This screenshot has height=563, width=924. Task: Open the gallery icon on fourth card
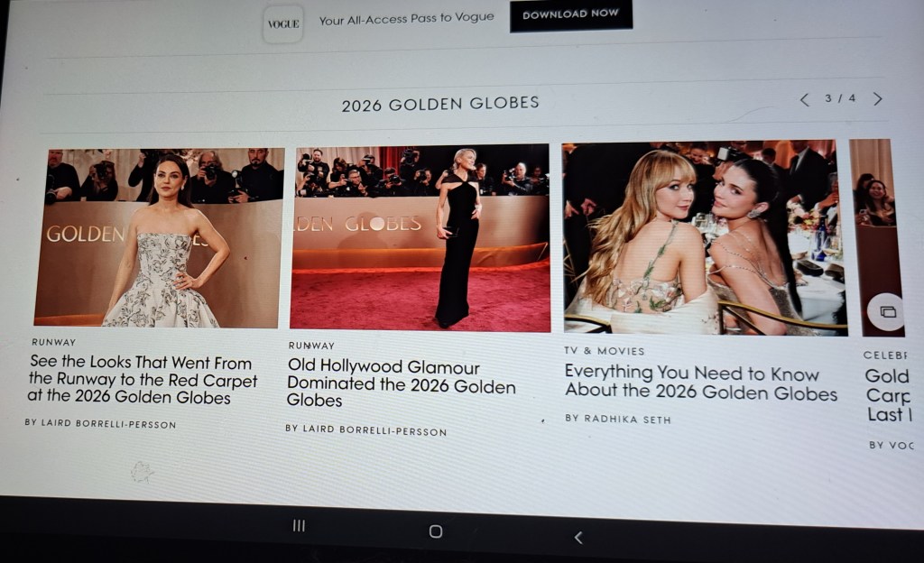point(887,311)
